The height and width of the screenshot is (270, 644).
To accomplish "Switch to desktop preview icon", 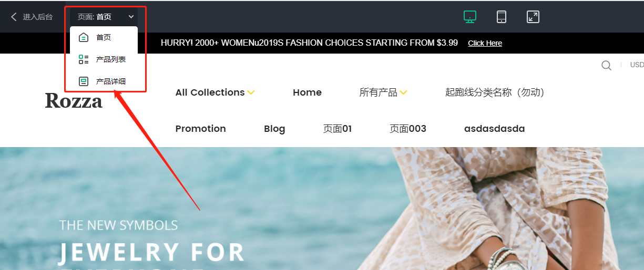I will point(470,17).
